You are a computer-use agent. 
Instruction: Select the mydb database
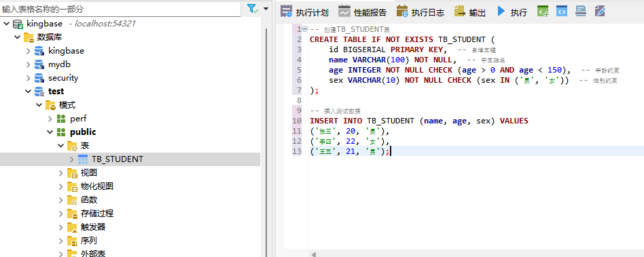pos(59,64)
